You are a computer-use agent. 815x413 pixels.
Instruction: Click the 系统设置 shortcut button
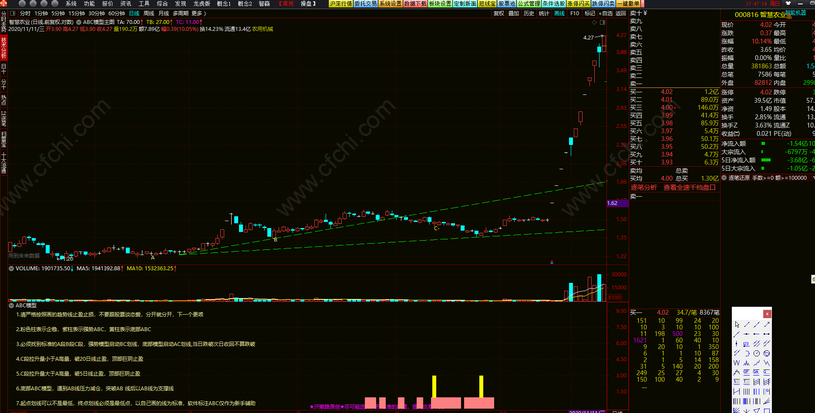point(391,4)
